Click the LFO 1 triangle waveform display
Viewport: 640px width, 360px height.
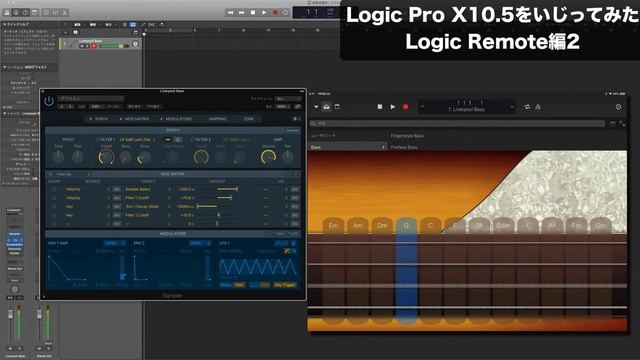pos(258,267)
